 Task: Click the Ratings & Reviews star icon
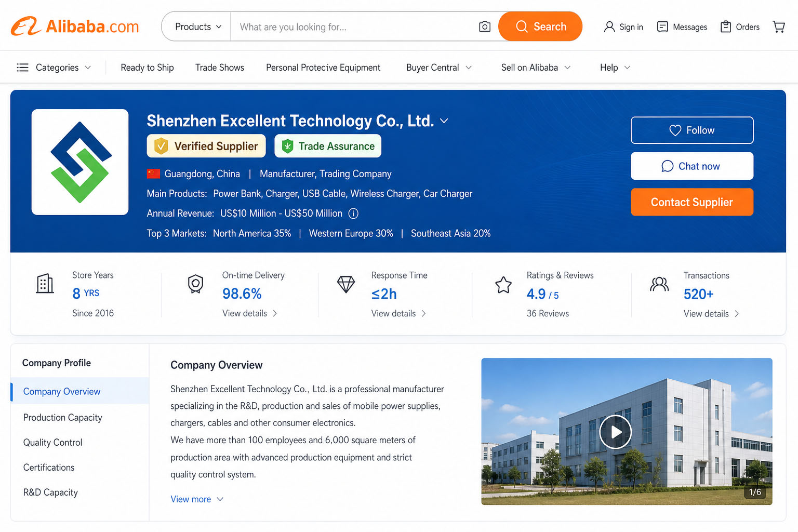coord(503,285)
